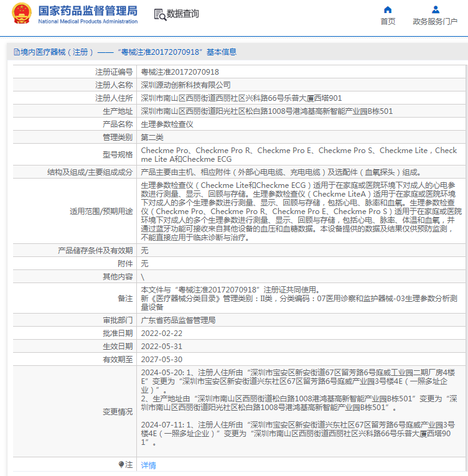Click the data query magnifier icon
Screen dimensions: 468x476
click(160, 14)
